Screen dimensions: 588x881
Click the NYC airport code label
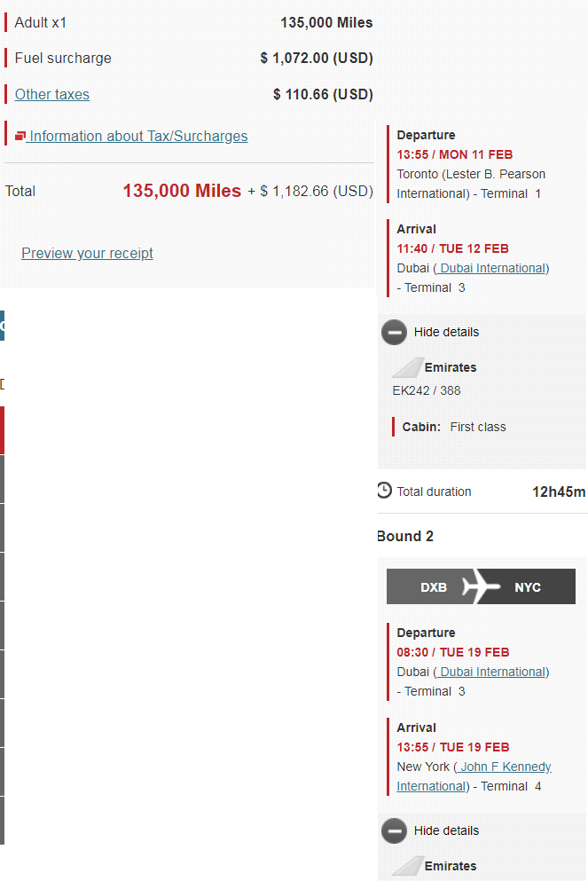tap(528, 587)
